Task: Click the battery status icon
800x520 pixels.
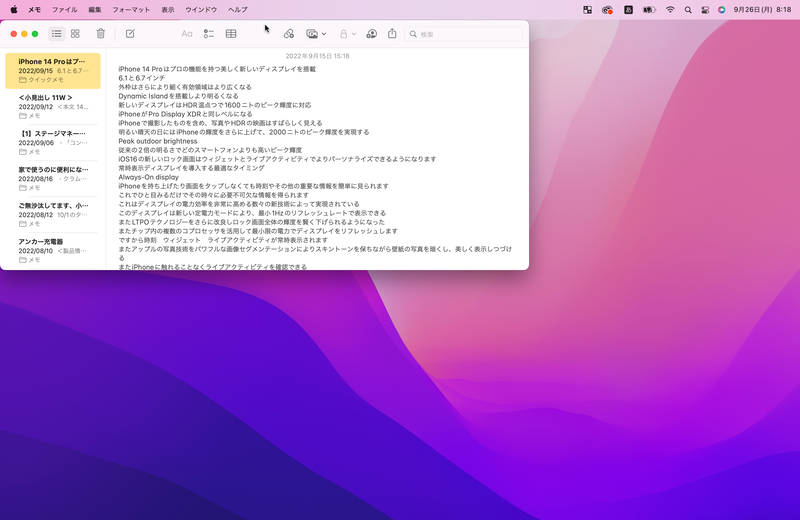Action: [x=649, y=9]
